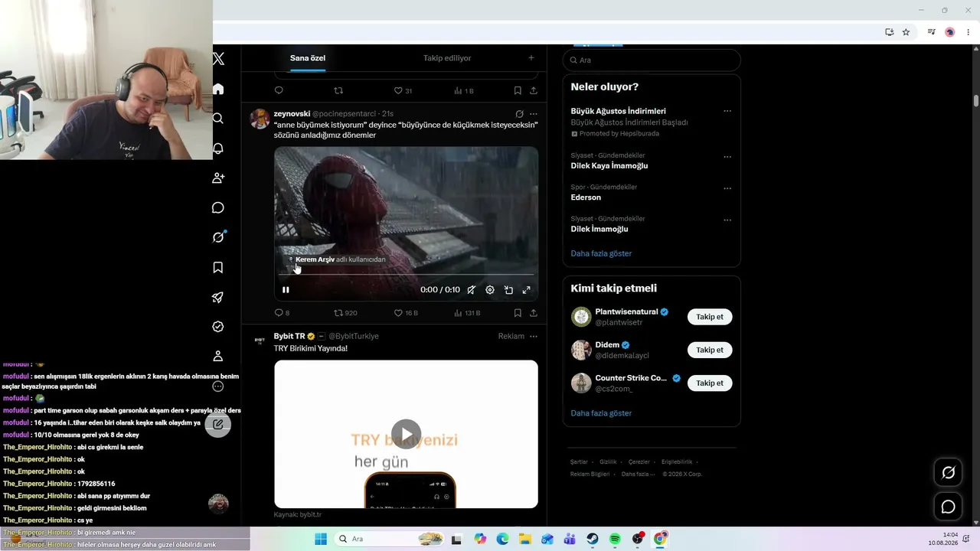Switch to the Sana özel tab
980x551 pixels.
[x=308, y=58]
